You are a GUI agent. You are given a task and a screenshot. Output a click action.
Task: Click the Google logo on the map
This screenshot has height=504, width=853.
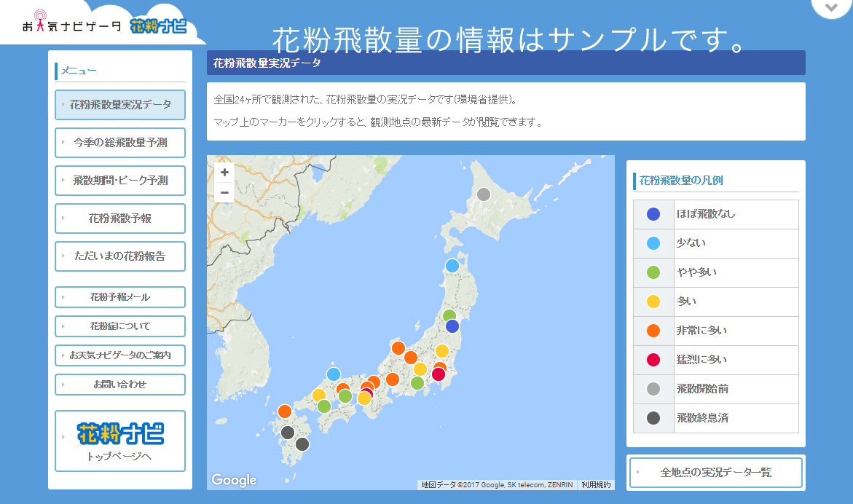tap(234, 480)
